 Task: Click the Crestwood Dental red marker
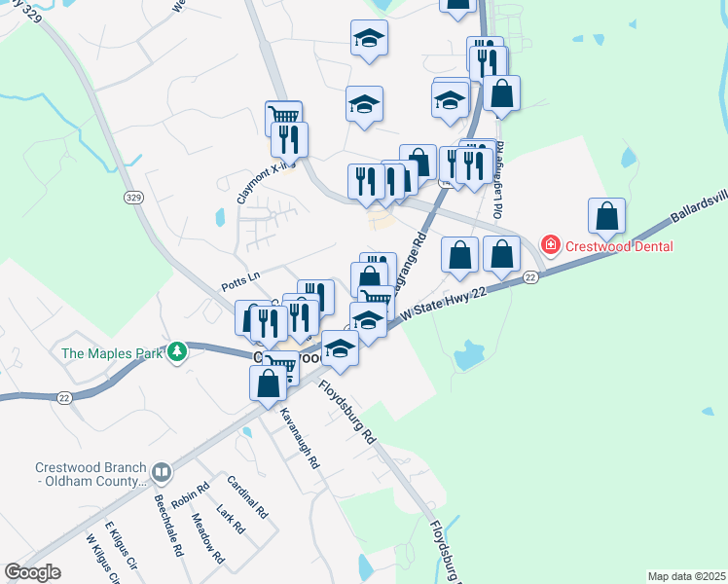point(551,245)
